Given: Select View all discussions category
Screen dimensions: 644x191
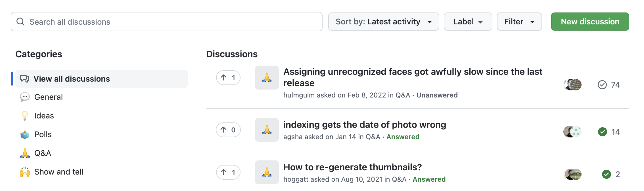Looking at the screenshot, I should coord(72,79).
